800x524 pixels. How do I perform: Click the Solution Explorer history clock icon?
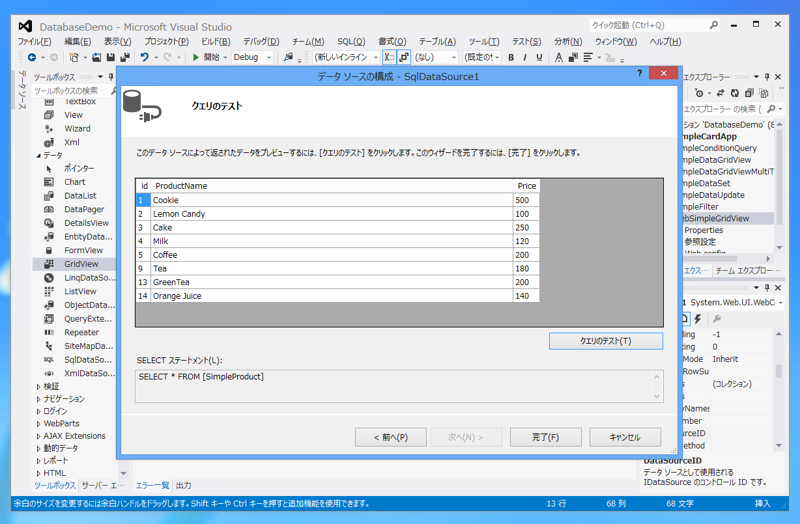pyautogui.click(x=699, y=93)
